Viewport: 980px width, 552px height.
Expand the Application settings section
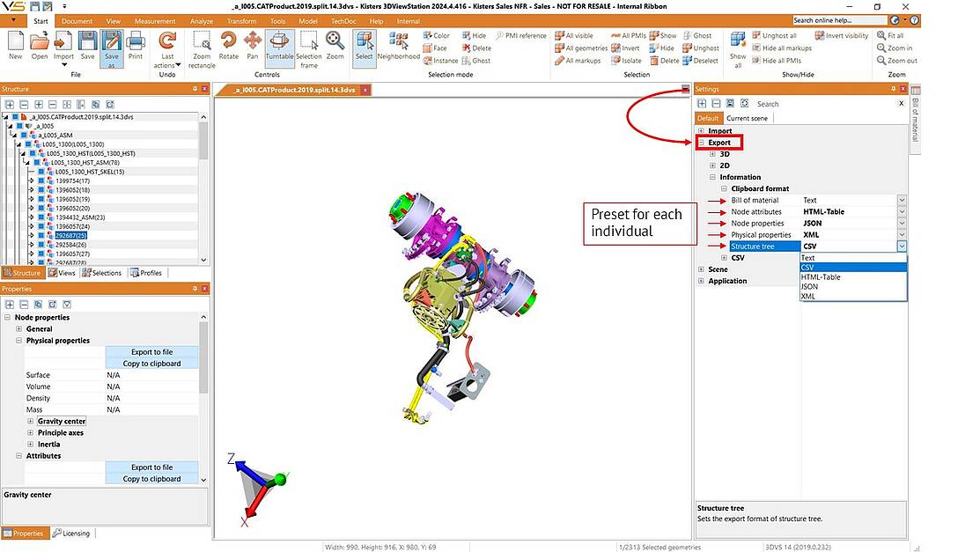(x=701, y=282)
